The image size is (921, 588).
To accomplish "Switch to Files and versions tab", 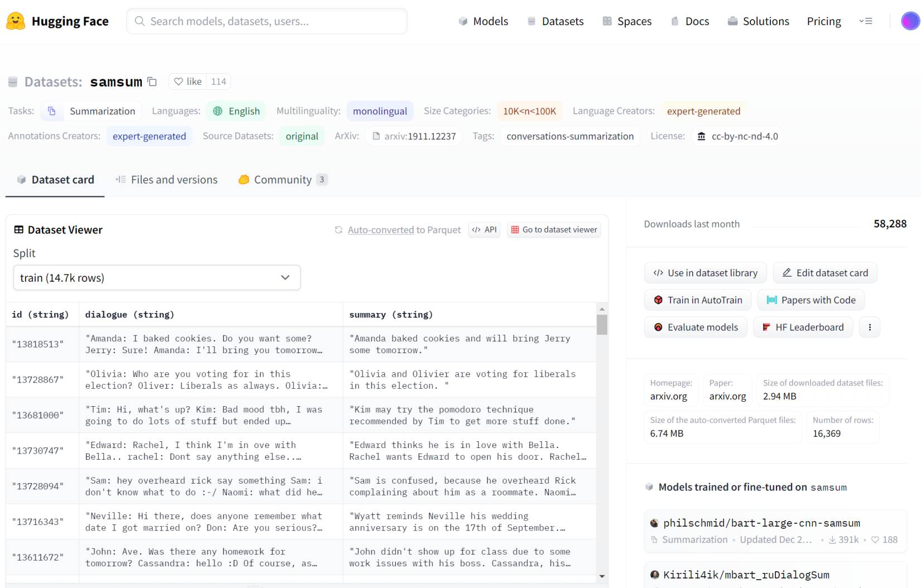I will pyautogui.click(x=166, y=180).
